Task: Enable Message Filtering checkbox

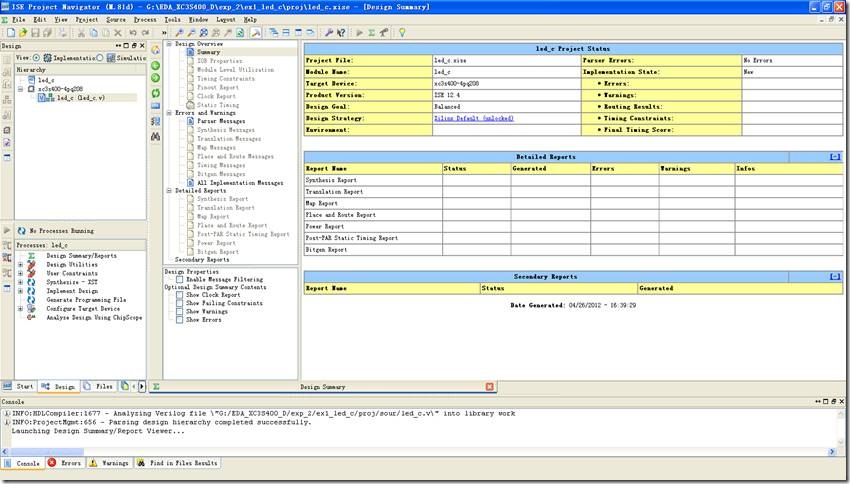Action: (180, 279)
